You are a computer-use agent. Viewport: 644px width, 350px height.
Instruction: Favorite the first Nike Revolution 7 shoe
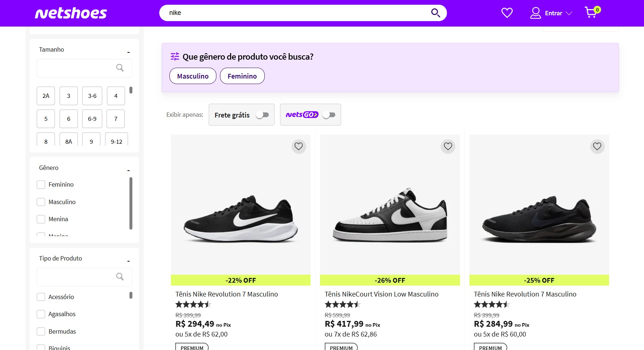point(299,146)
